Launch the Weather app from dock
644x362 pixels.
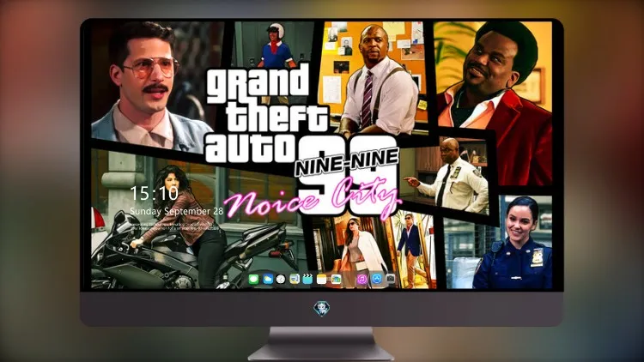tap(267, 280)
